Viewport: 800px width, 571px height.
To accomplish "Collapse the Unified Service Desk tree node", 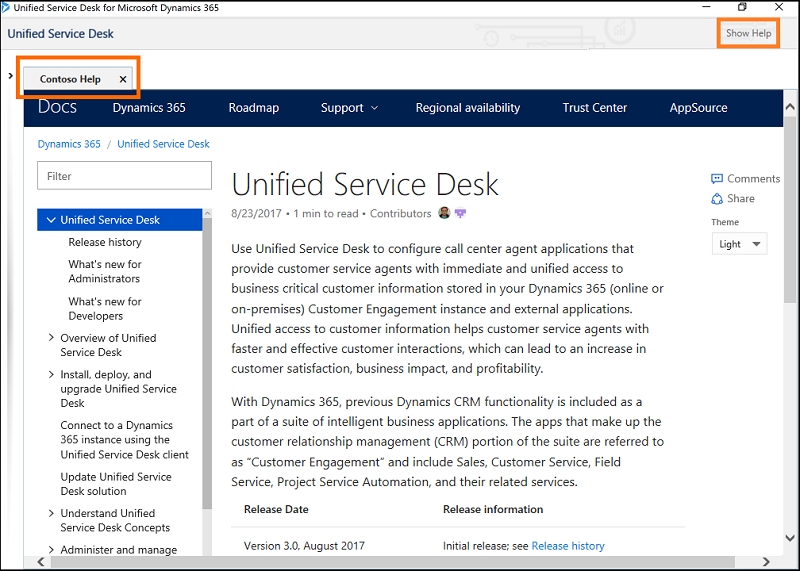I will pyautogui.click(x=51, y=220).
